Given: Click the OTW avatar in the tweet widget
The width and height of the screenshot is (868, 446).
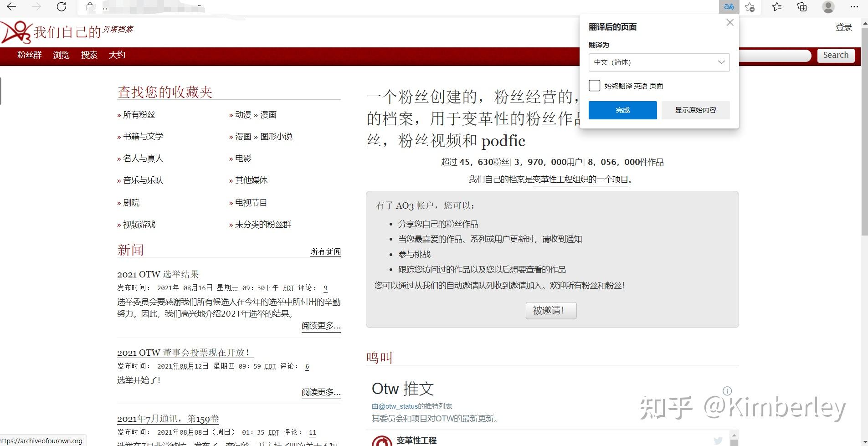Looking at the screenshot, I should tap(382, 441).
